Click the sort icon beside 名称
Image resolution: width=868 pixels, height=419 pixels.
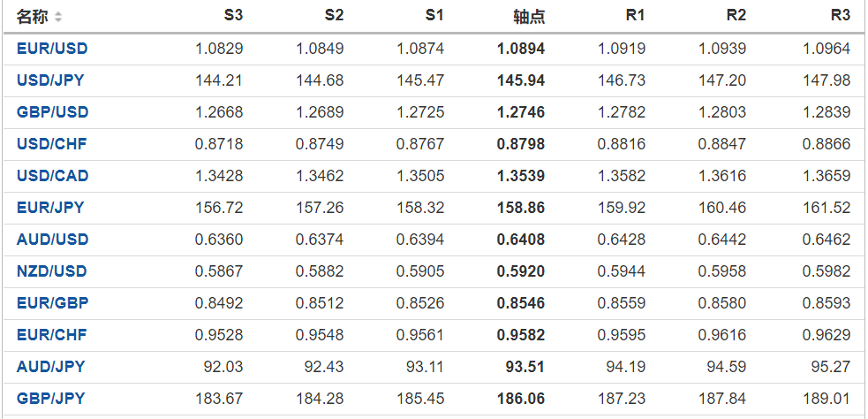click(58, 17)
